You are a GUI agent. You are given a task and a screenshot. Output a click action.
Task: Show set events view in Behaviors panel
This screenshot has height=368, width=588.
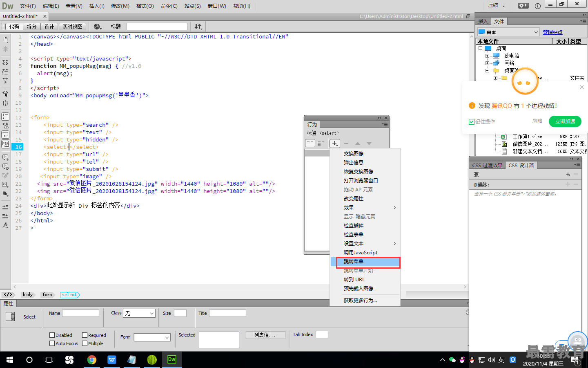coord(310,143)
